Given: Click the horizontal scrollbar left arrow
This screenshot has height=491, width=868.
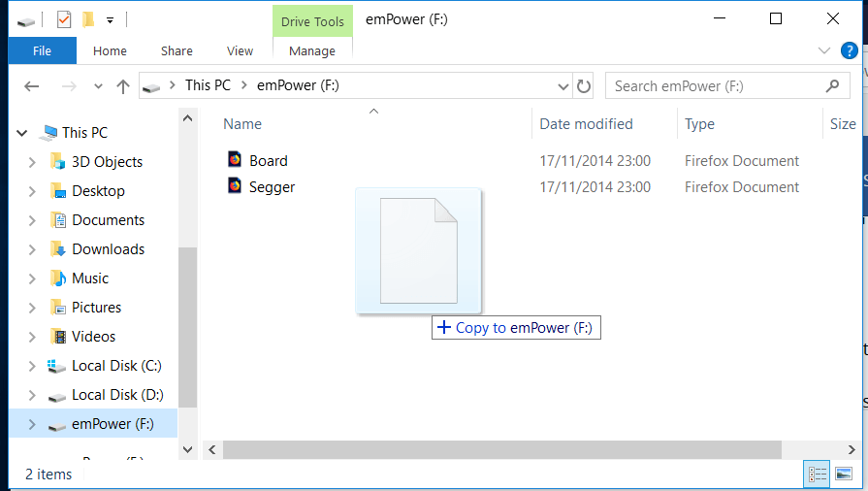Looking at the screenshot, I should pyautogui.click(x=212, y=450).
